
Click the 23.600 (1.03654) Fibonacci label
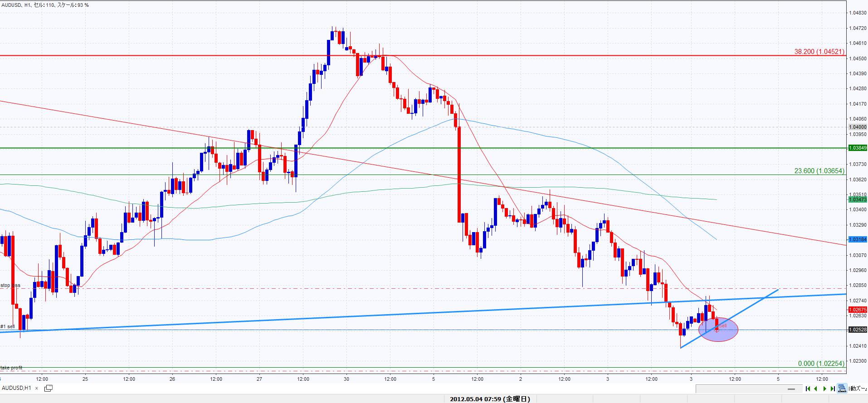pyautogui.click(x=819, y=171)
